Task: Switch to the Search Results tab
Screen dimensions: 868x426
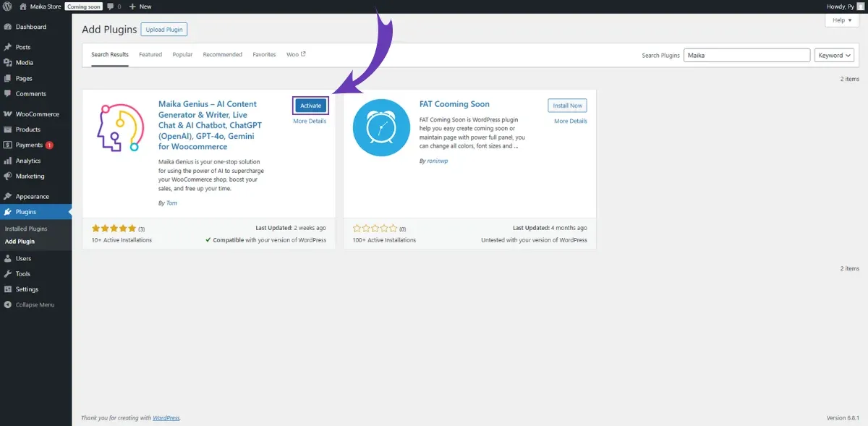Action: coord(110,55)
